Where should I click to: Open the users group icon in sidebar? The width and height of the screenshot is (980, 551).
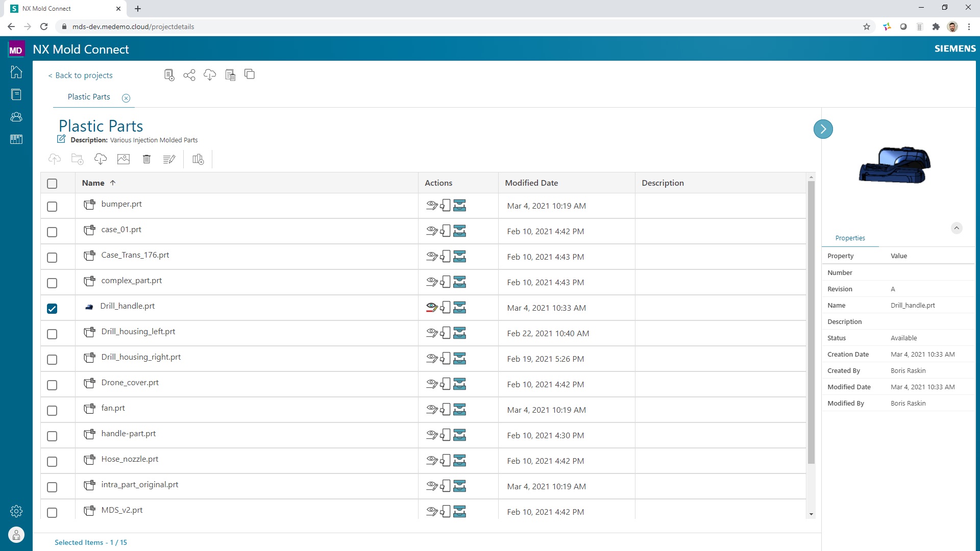click(x=16, y=117)
